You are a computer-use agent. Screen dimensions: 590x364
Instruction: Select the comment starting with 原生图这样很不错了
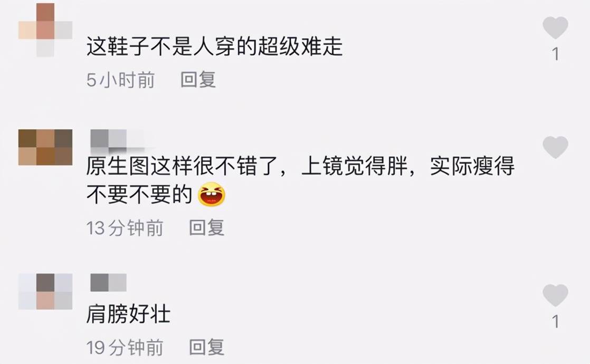[300, 180]
